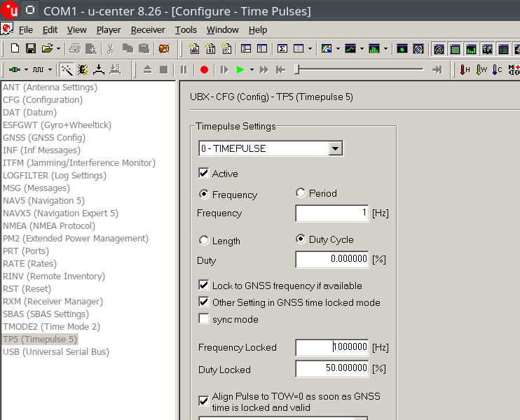Click the Duty percent input field
Screen dimensions: 520x420
coord(332,260)
